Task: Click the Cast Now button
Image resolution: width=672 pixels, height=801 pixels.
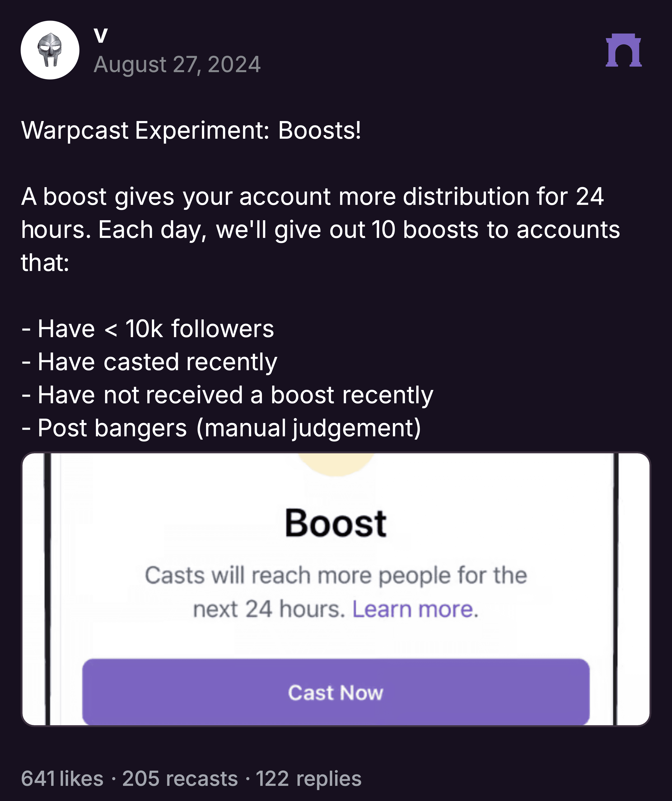Action: click(x=336, y=692)
